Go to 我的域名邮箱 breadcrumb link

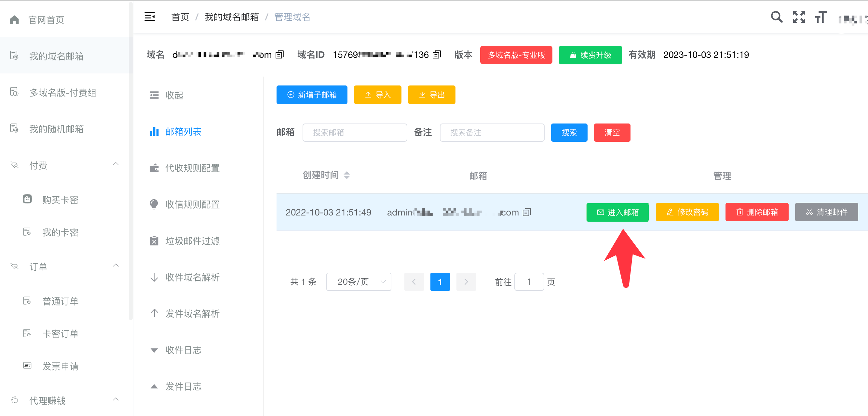click(232, 17)
